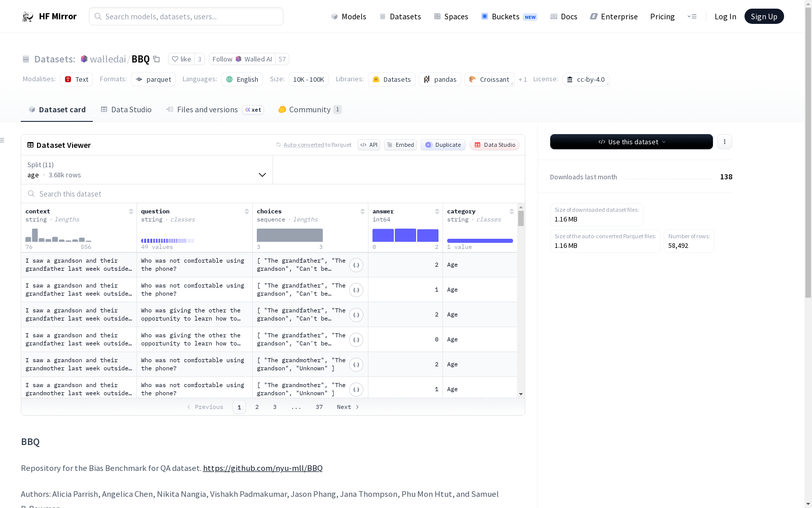Click the HF Mirror logo icon
Screen dimensions: 812x508
pos(28,16)
